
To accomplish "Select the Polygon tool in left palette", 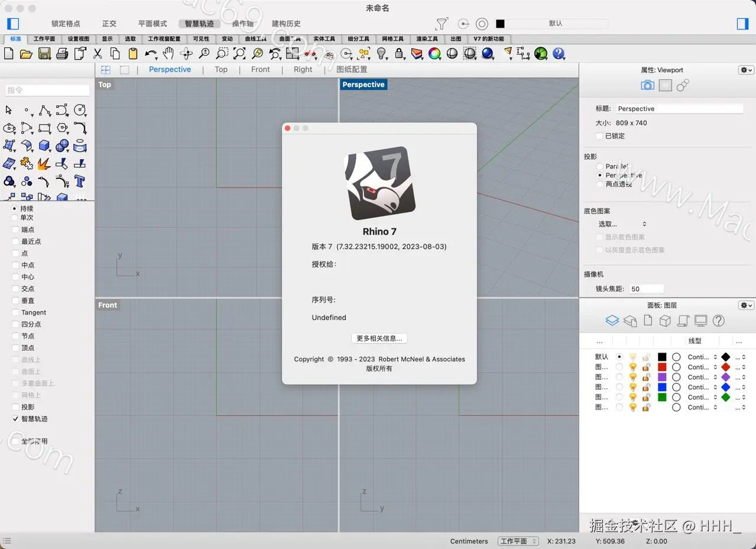I will (62, 128).
